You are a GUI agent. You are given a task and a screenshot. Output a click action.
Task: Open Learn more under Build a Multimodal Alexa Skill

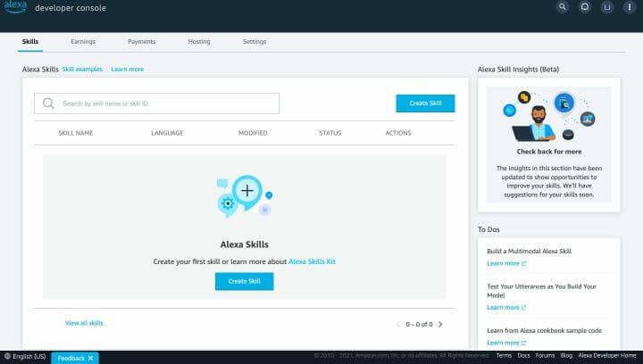coord(506,263)
